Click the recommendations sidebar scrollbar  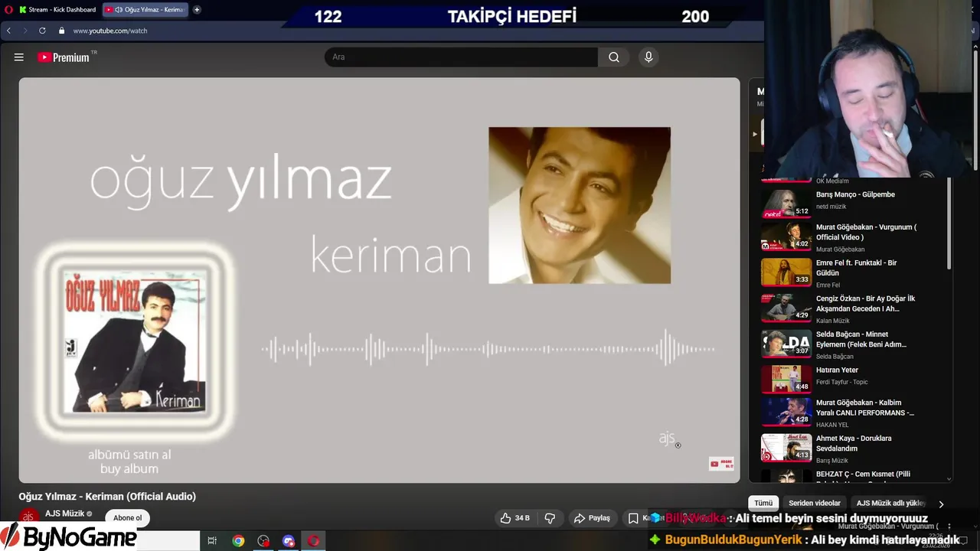pyautogui.click(x=949, y=223)
